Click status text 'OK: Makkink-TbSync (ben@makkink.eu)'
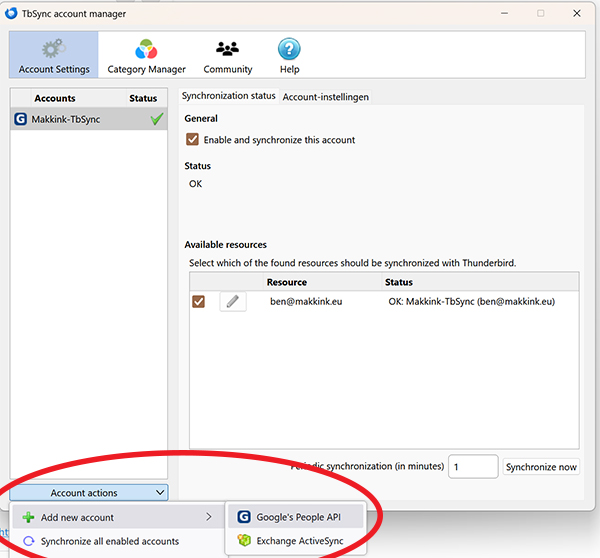The height and width of the screenshot is (558, 600). pyautogui.click(x=471, y=302)
